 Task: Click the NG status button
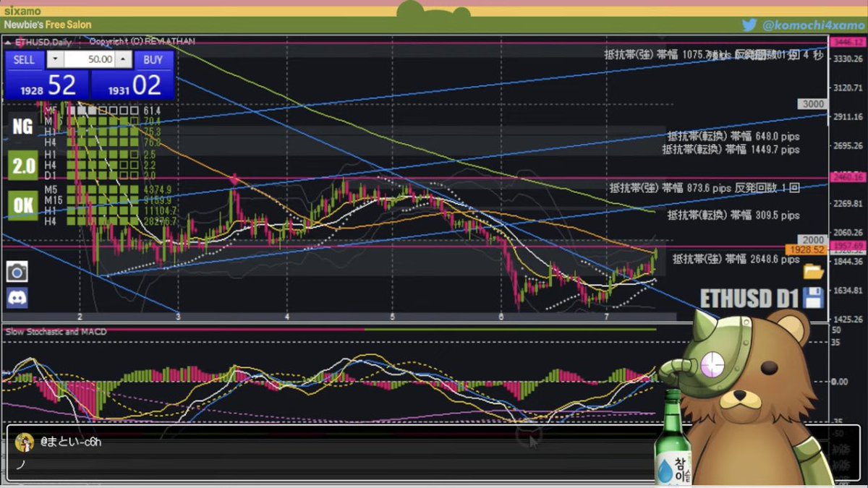(22, 127)
